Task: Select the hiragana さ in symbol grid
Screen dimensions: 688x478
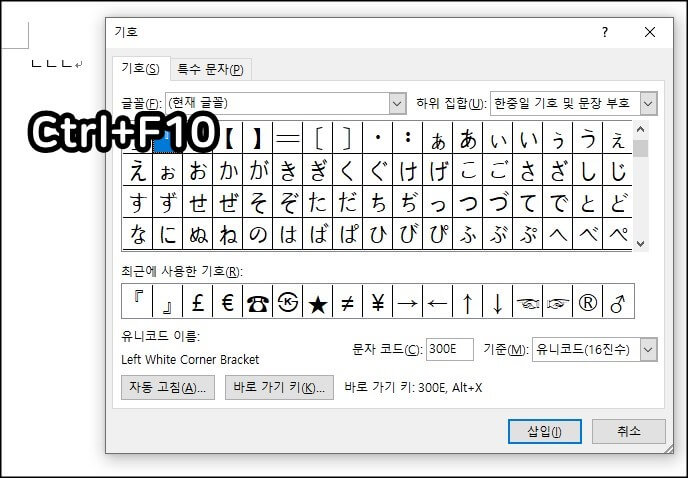Action: tap(528, 169)
